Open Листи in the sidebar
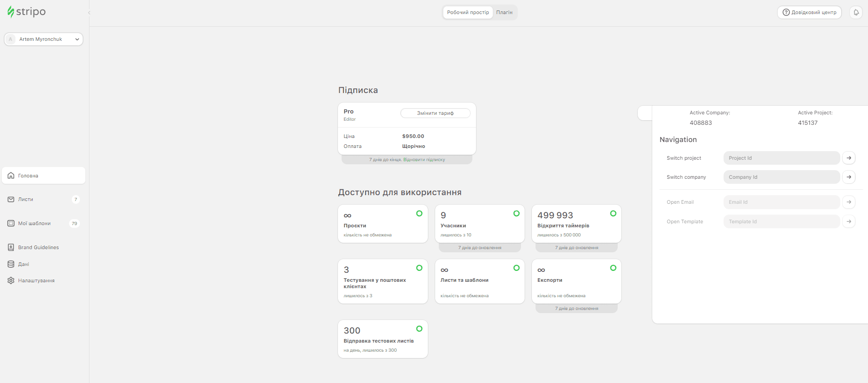 pyautogui.click(x=26, y=199)
